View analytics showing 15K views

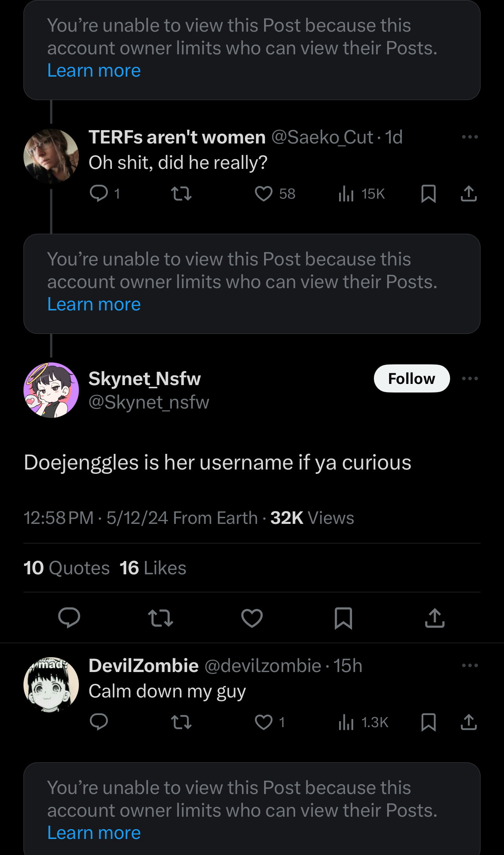pos(362,194)
